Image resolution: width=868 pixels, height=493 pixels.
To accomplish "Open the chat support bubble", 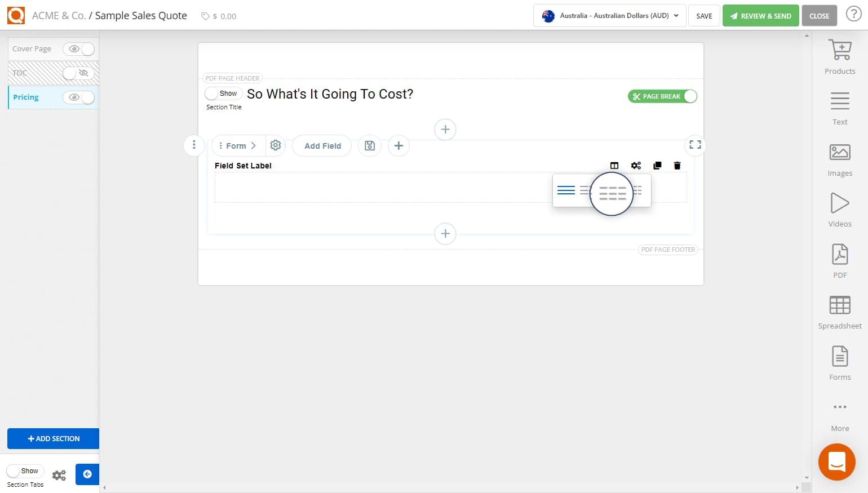I will [x=836, y=461].
